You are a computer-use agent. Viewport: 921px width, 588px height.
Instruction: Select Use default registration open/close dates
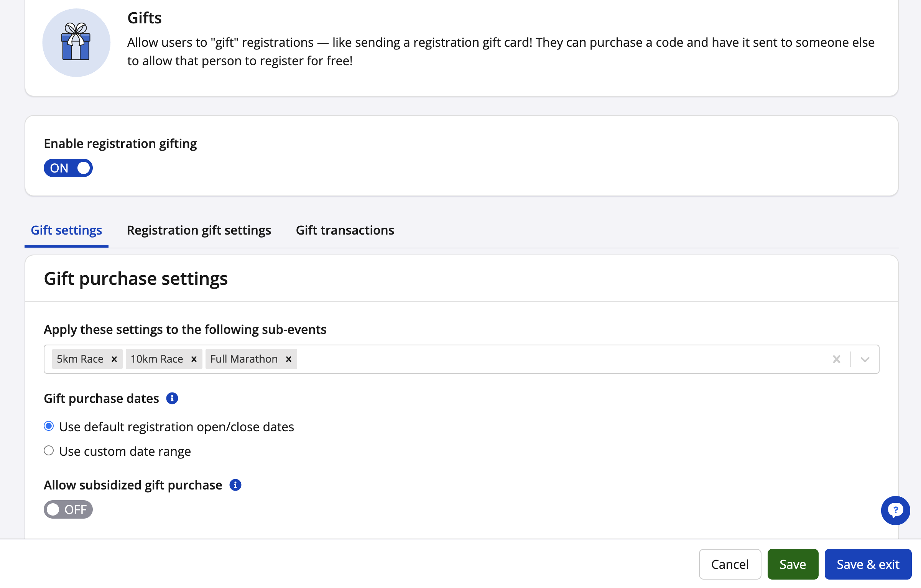49,426
